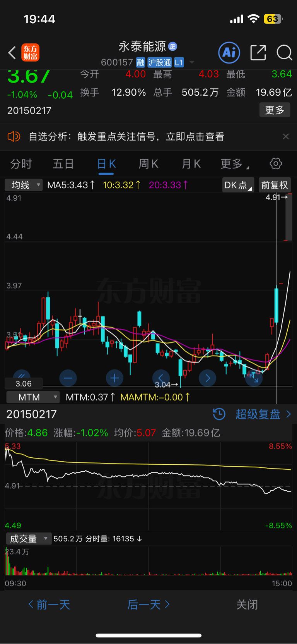The width and height of the screenshot is (297, 644).
Task: Tap the share export icon
Action: pos(258,53)
